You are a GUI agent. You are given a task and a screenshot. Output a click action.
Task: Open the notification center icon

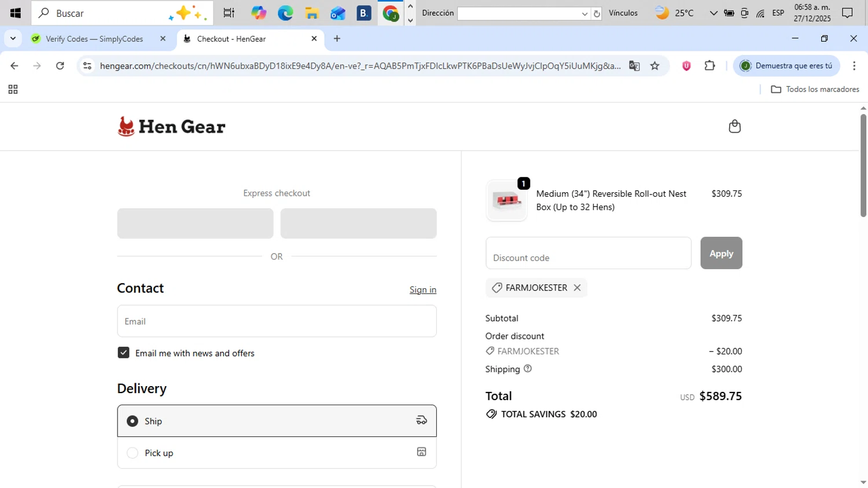(848, 13)
